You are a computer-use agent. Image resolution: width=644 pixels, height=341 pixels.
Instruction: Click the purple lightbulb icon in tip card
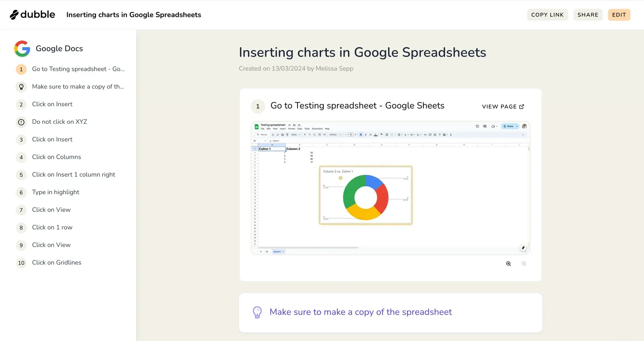[x=257, y=312]
